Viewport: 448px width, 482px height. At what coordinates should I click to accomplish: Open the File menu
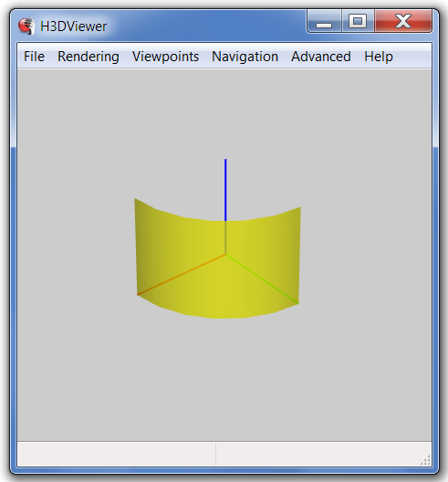[x=34, y=57]
